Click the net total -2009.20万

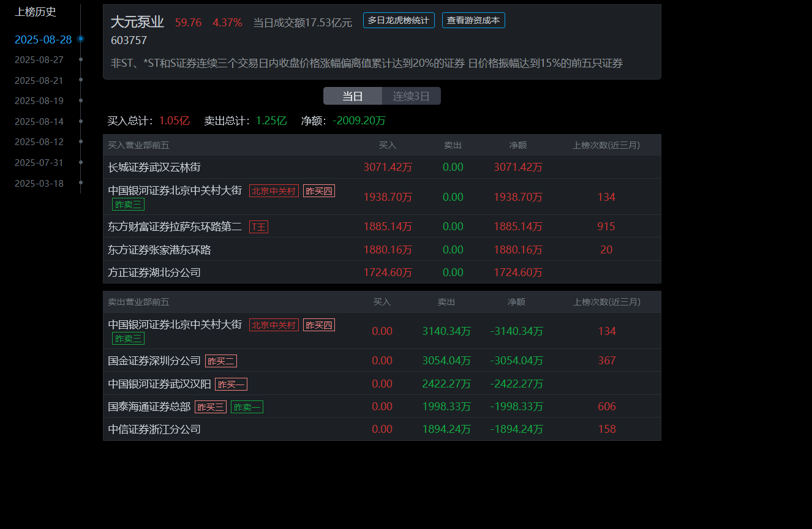click(x=359, y=121)
